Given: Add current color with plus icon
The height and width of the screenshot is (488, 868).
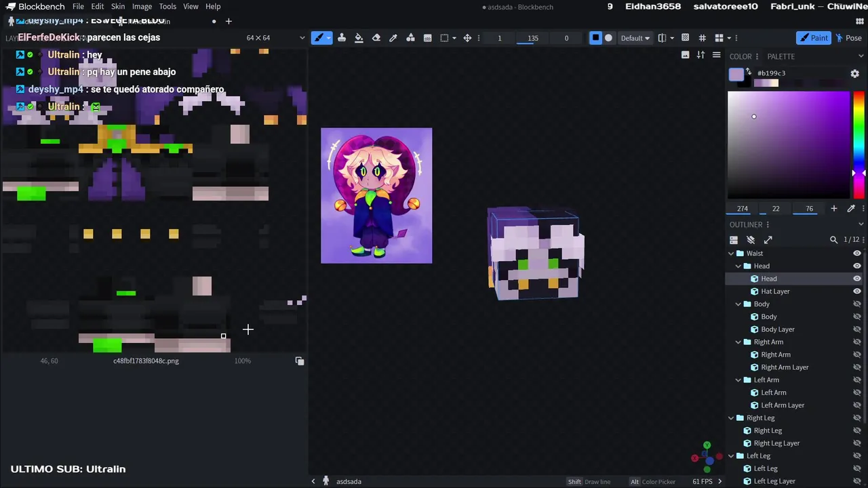Looking at the screenshot, I should coord(834,209).
